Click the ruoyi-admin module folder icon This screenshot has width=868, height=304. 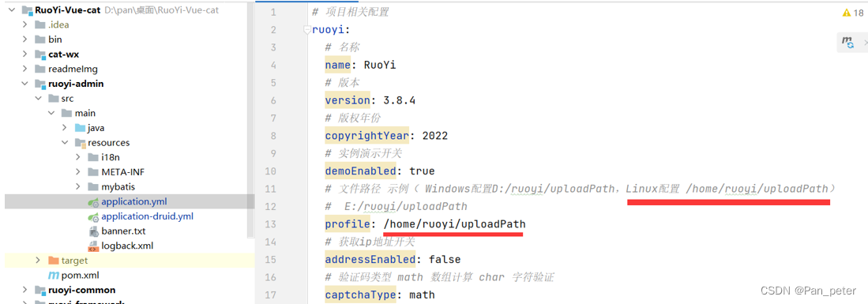pyautogui.click(x=39, y=84)
